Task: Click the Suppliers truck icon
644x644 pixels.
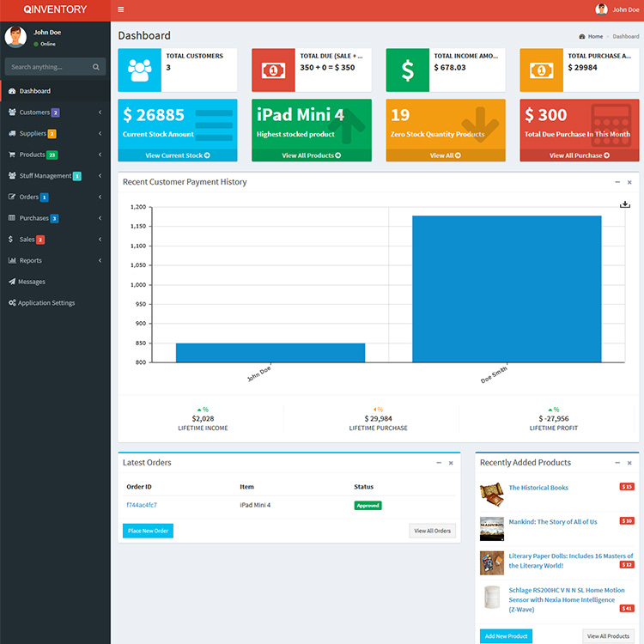Action: click(12, 133)
